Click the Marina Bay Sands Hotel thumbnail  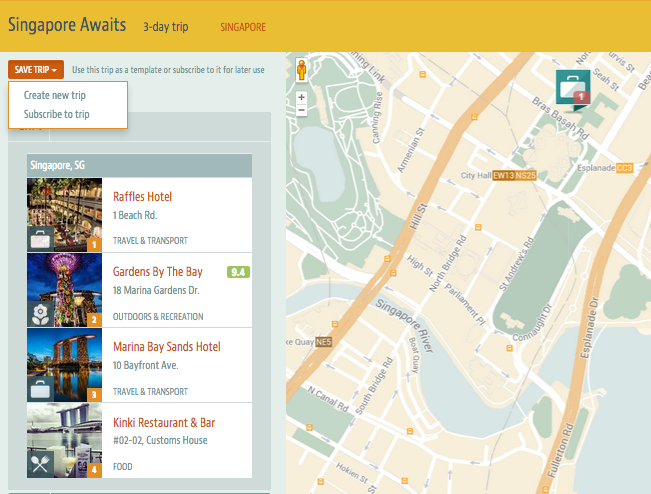[64, 365]
